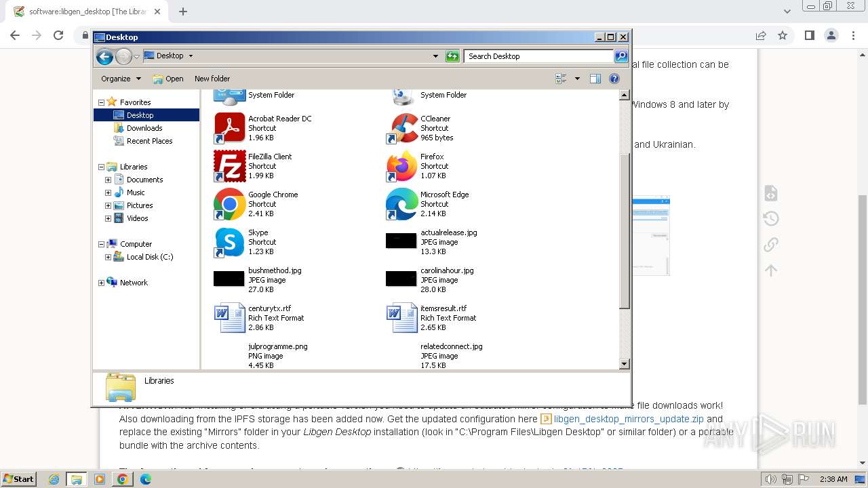Select the relatedconnect.jpg file name

point(451,346)
